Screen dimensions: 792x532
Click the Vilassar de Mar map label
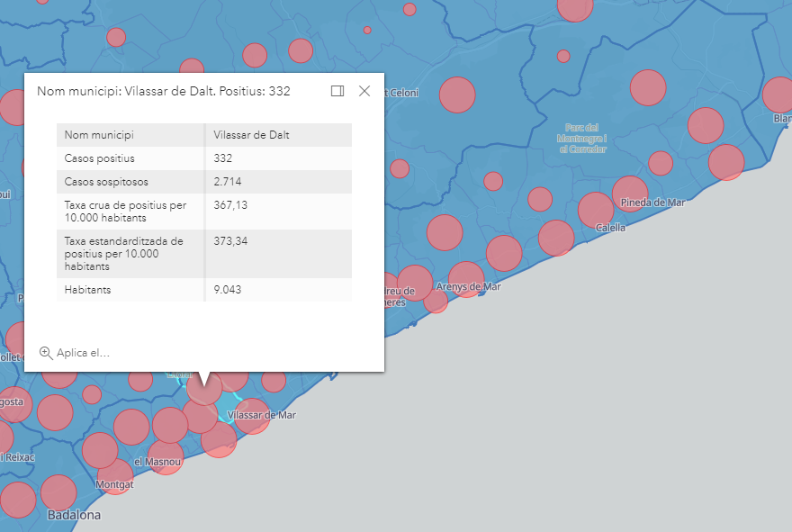tap(262, 415)
